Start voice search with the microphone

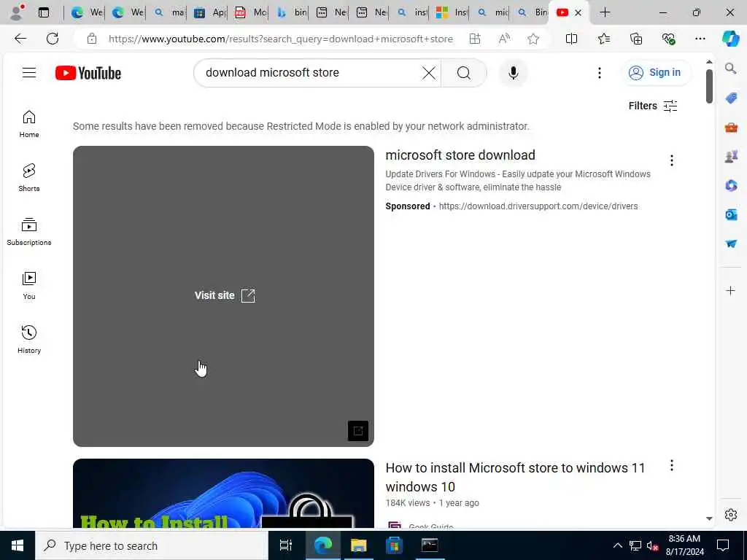click(513, 73)
